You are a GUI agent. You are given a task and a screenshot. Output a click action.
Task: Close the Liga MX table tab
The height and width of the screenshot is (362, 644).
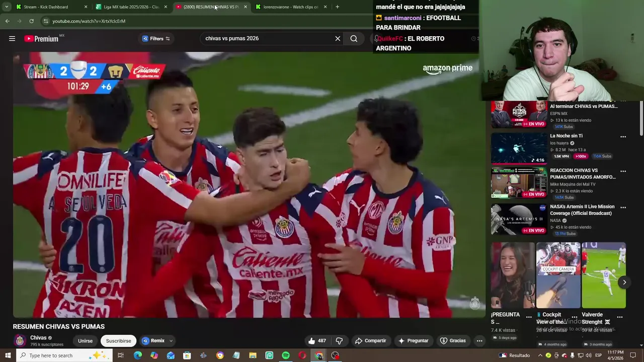(x=166, y=7)
